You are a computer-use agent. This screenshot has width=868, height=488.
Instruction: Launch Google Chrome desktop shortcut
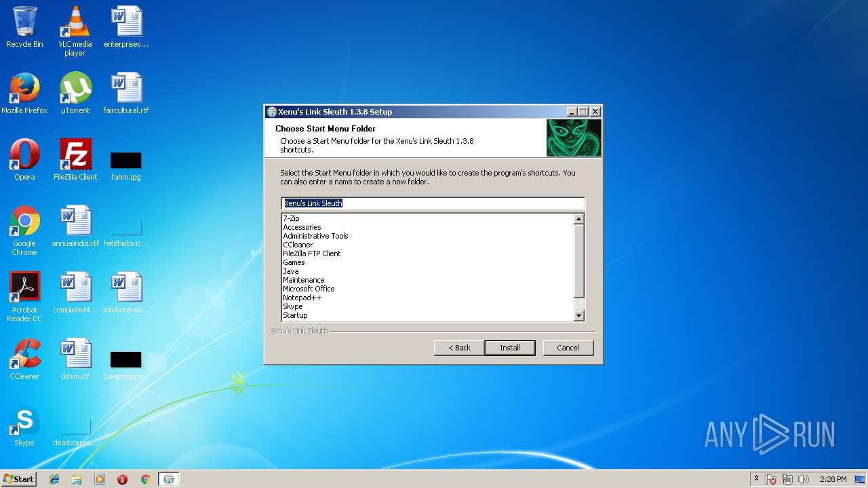click(24, 230)
